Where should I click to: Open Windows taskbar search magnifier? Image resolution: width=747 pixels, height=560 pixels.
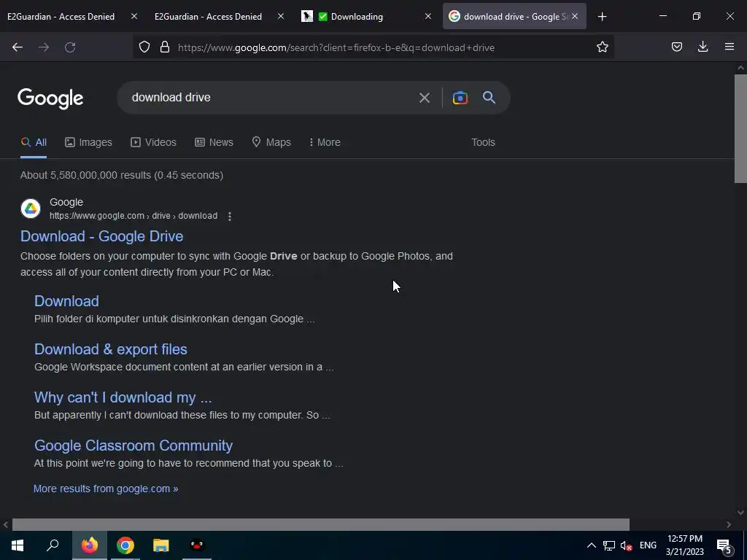pos(53,545)
